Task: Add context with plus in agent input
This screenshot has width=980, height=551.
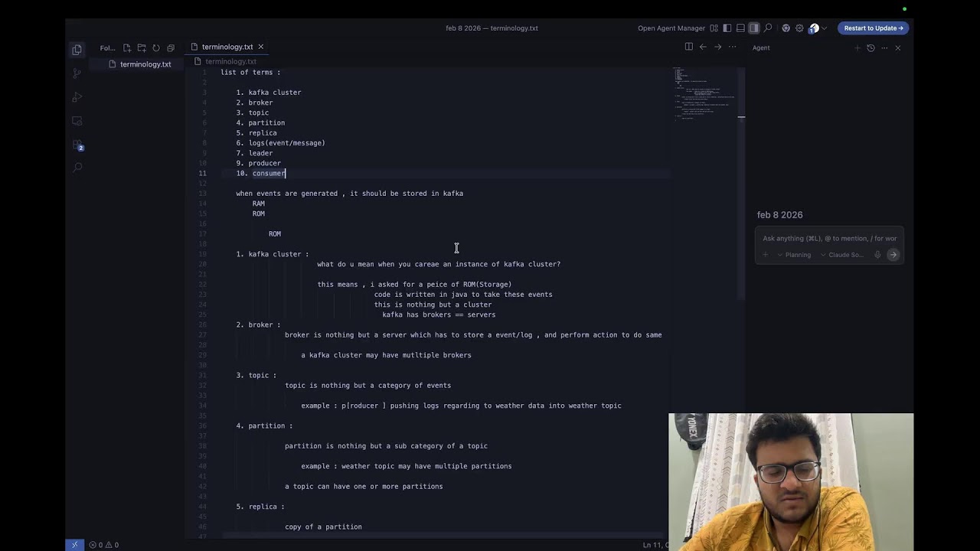Action: (x=765, y=255)
